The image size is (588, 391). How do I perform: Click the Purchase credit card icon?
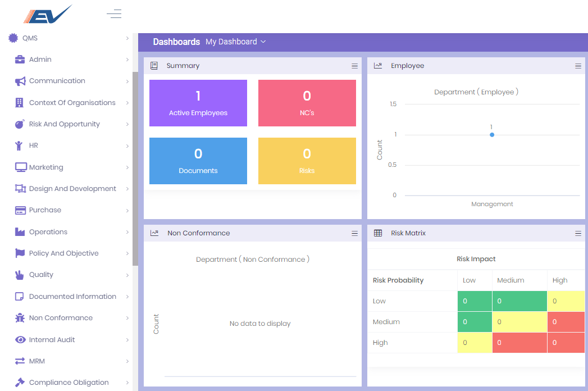click(20, 210)
